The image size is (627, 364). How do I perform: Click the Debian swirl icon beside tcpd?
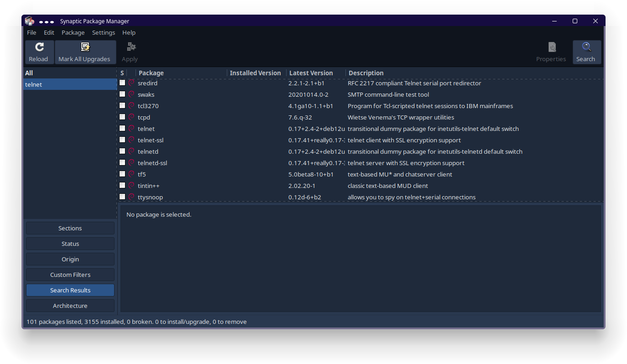click(x=131, y=117)
